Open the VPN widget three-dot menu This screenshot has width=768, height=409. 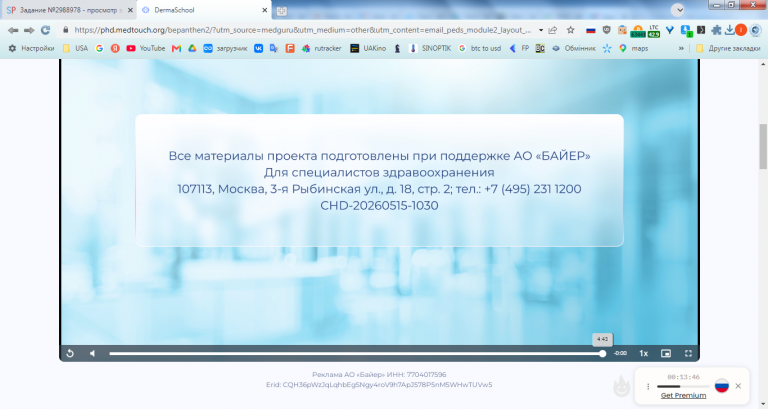tap(648, 386)
